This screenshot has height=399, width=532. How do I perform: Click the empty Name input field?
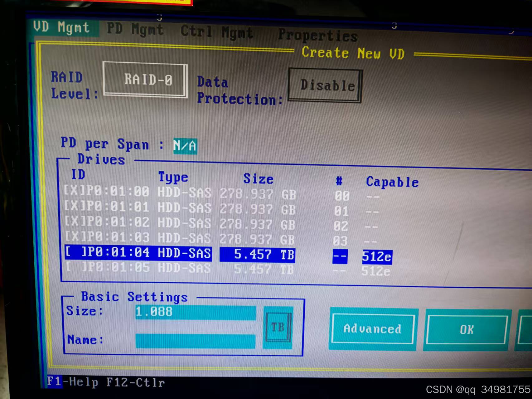[196, 341]
